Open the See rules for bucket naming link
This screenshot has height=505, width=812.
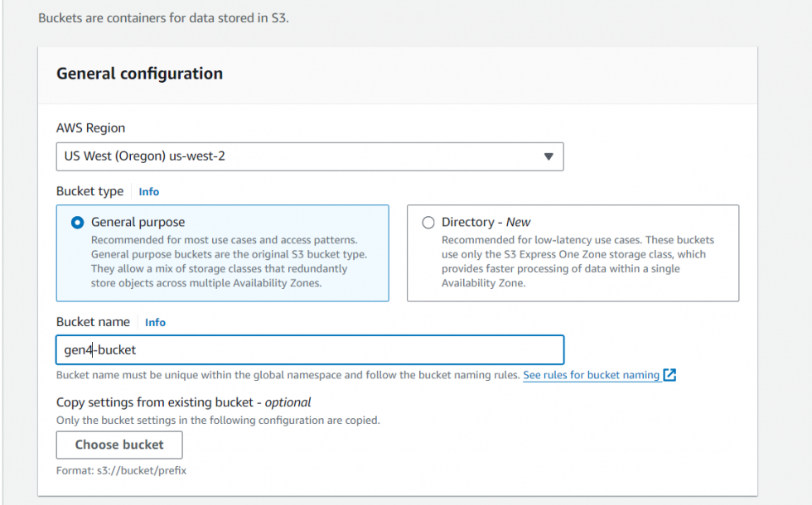tap(591, 375)
